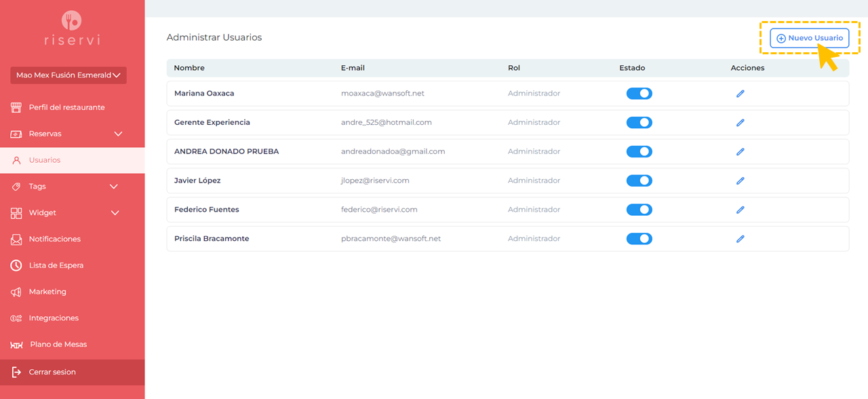Click the Plano de Mesas table icon
The height and width of the screenshot is (399, 868).
click(x=17, y=345)
